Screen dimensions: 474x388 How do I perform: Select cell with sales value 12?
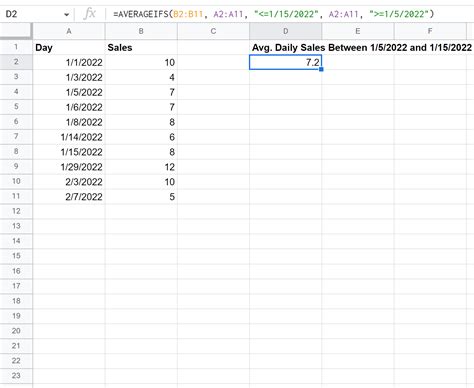click(141, 167)
